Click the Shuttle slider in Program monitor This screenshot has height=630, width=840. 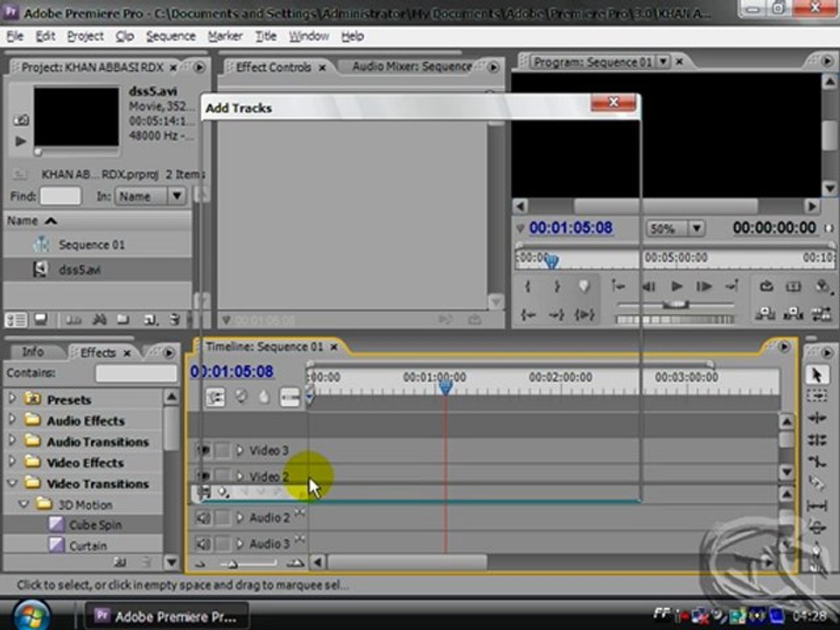[676, 304]
